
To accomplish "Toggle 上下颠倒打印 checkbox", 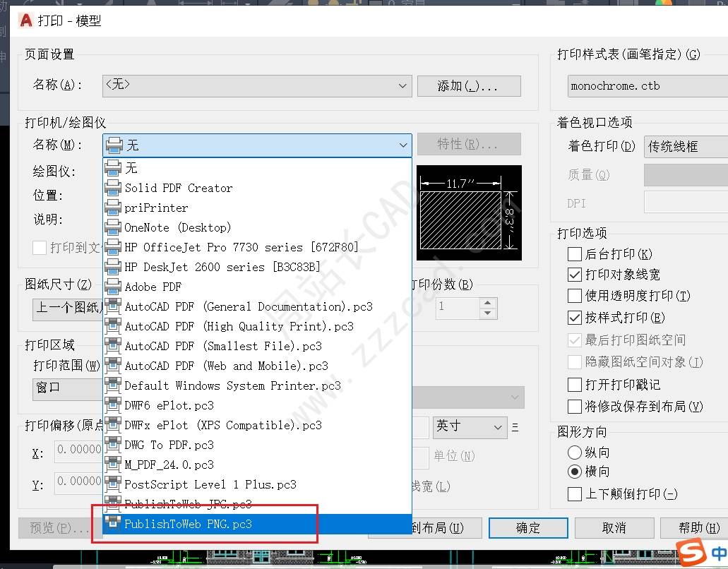I will (574, 493).
